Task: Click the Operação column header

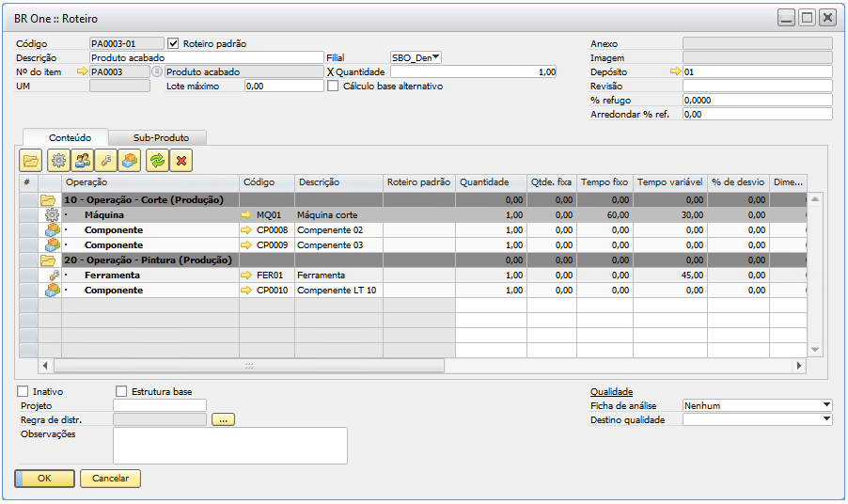Action: coord(150,182)
